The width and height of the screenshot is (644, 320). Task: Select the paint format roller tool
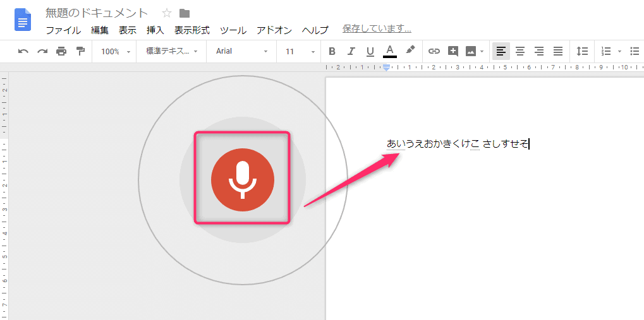pyautogui.click(x=80, y=51)
